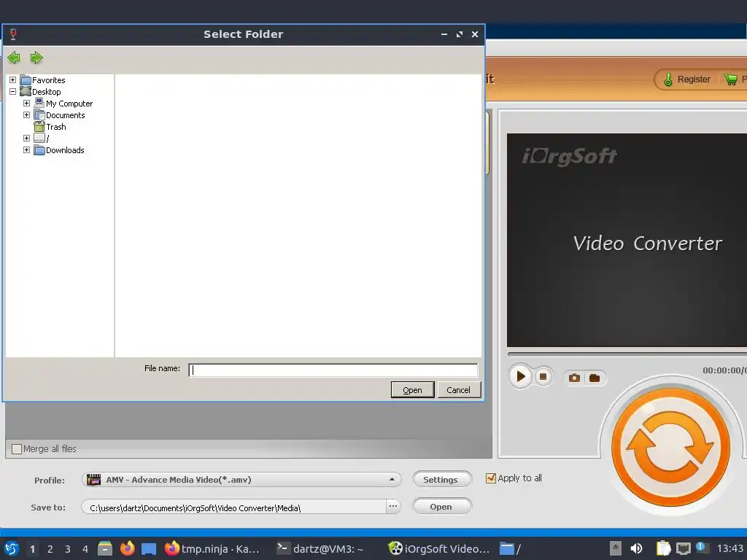The width and height of the screenshot is (747, 560).
Task: Click the blue desktop launcher icon
Action: point(149,548)
